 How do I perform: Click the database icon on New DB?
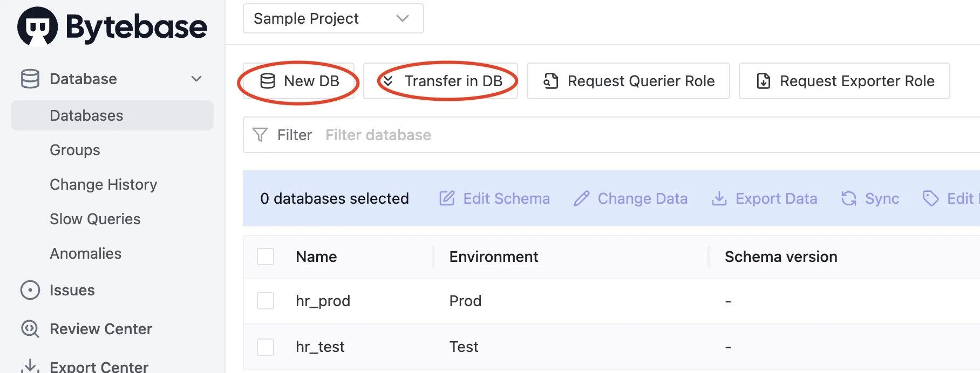coord(268,81)
